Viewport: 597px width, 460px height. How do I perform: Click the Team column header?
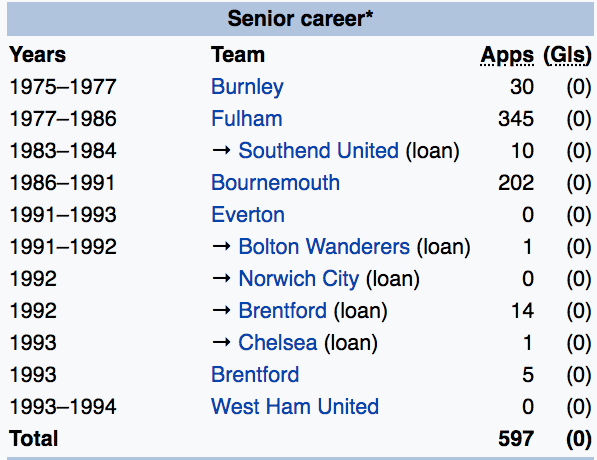[238, 54]
